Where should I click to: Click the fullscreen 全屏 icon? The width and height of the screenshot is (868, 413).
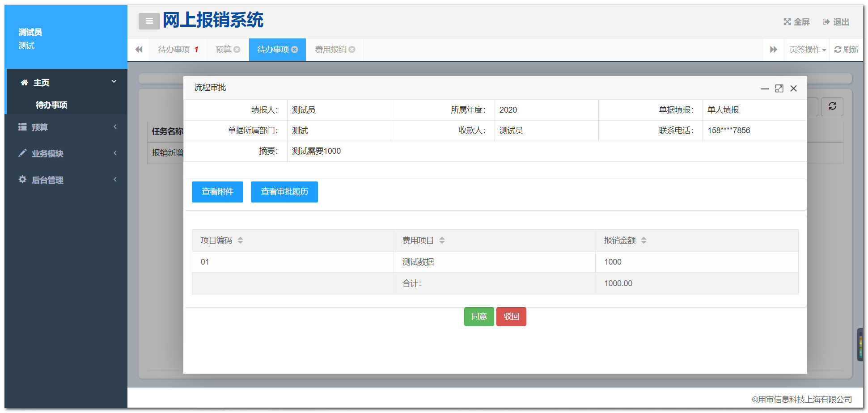coord(787,22)
